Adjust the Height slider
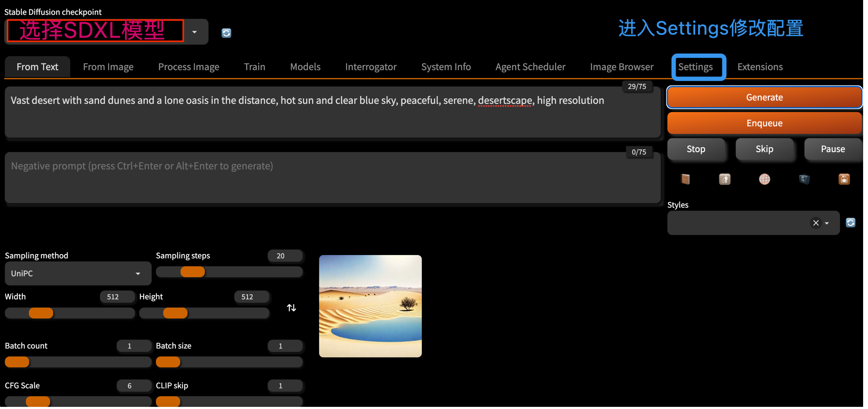The height and width of the screenshot is (409, 868). pyautogui.click(x=204, y=313)
